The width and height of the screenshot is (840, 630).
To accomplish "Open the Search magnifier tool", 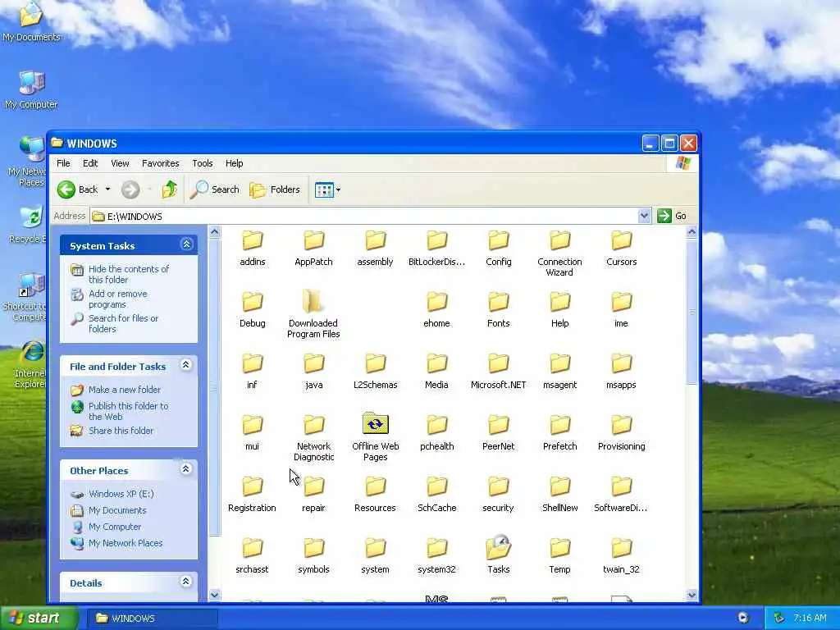I will [215, 189].
